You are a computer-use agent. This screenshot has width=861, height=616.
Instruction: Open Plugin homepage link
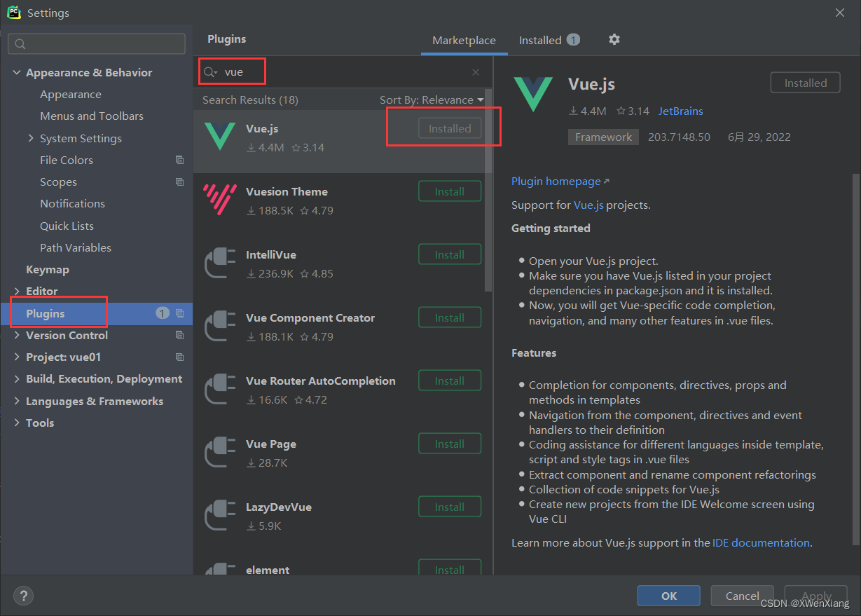(560, 182)
